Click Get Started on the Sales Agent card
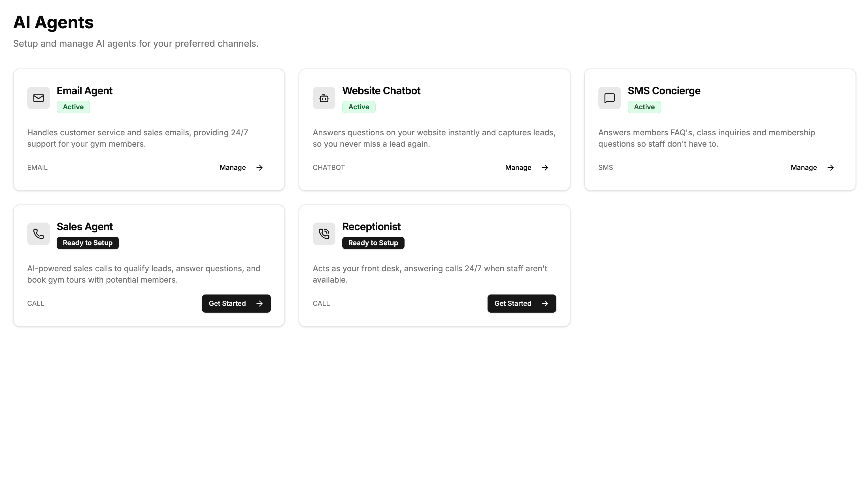This screenshot has width=868, height=491. (236, 304)
